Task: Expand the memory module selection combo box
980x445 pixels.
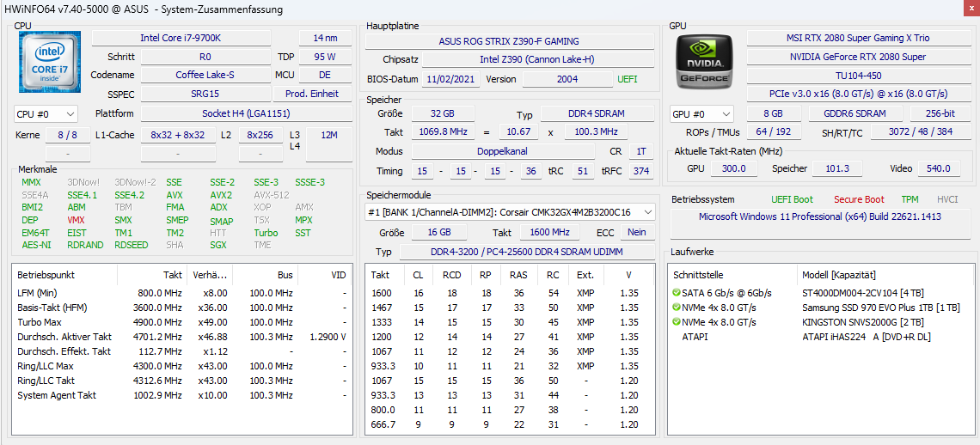Action: [510, 212]
